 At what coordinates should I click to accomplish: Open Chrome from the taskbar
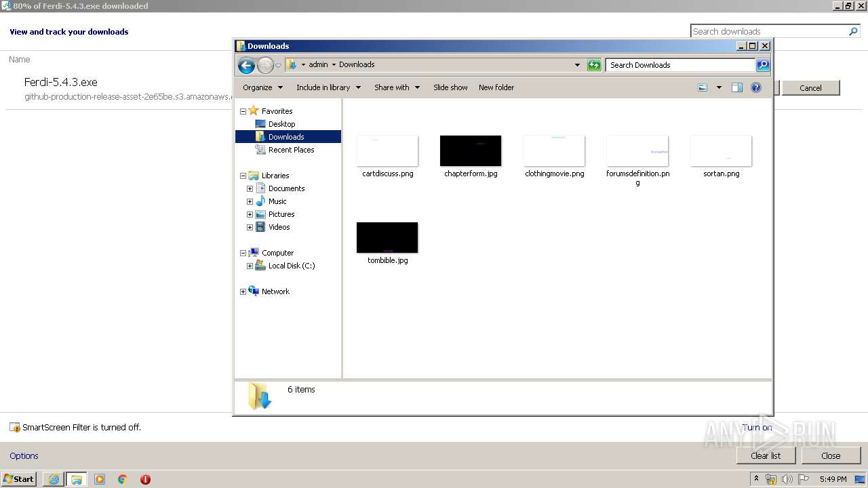click(x=123, y=479)
